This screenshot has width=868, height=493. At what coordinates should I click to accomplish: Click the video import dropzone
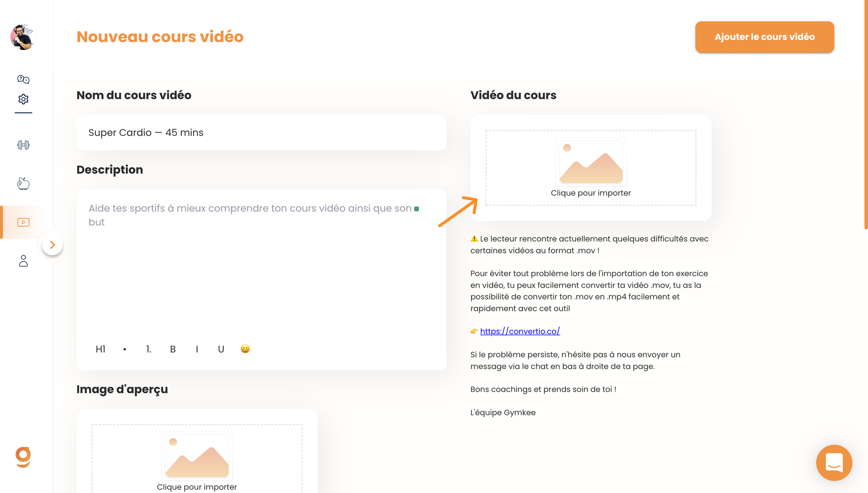pos(591,168)
